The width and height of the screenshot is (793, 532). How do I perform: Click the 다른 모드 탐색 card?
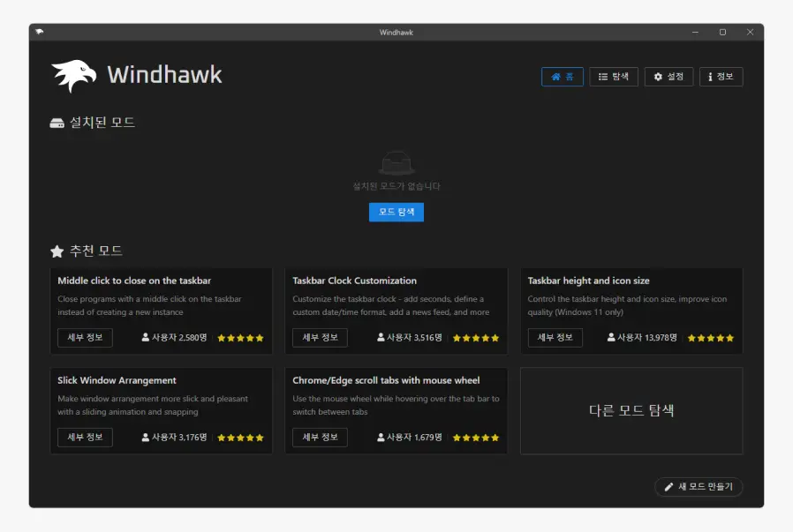(x=631, y=410)
